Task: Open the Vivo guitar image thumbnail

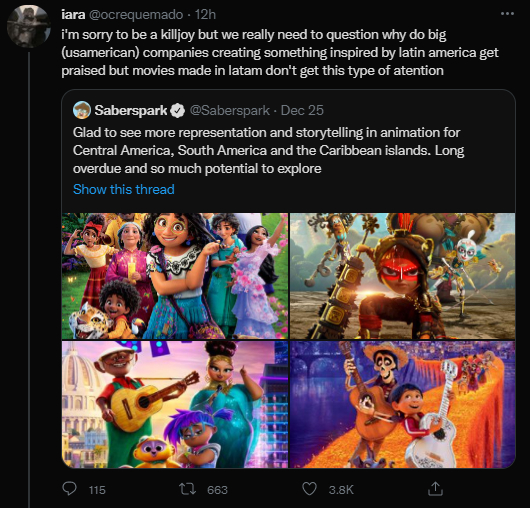Action: (x=175, y=404)
